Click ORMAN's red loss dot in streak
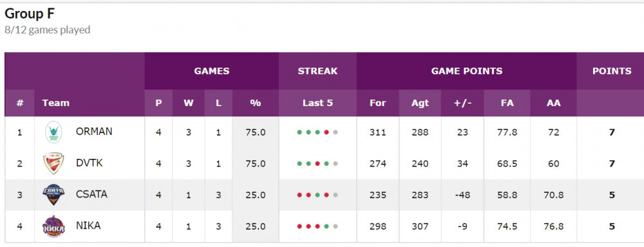This screenshot has width=644, height=247. (x=327, y=133)
